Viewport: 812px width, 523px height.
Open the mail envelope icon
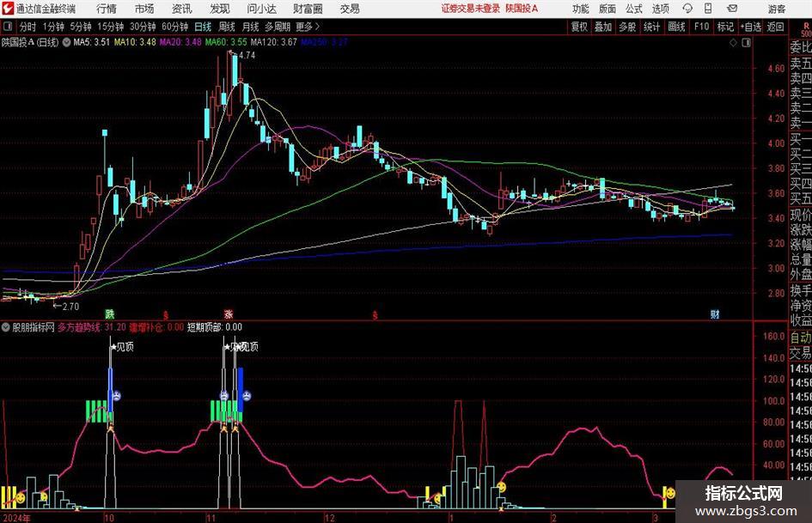pos(732,9)
